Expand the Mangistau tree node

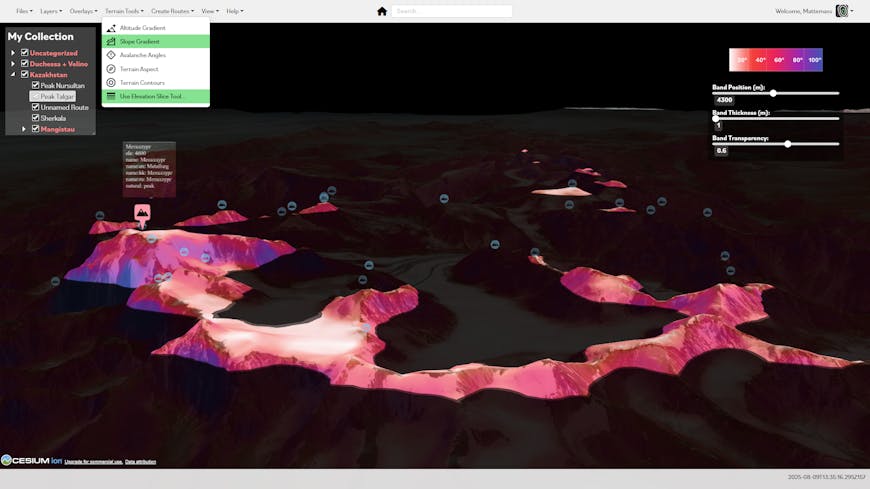click(24, 129)
